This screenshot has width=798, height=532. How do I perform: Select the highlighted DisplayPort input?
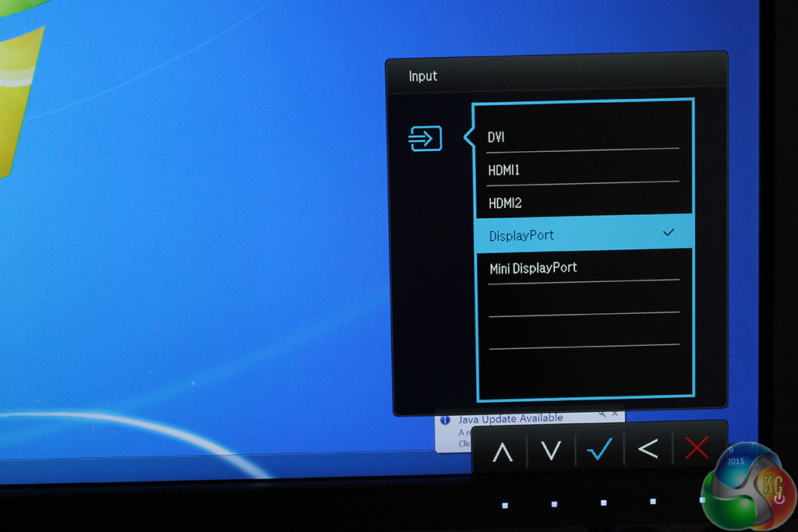point(584,234)
